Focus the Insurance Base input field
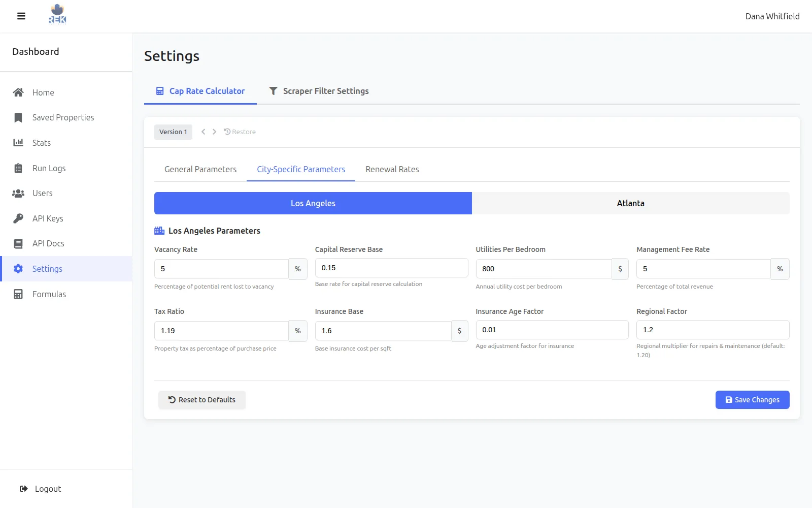The image size is (812, 508). [x=383, y=331]
